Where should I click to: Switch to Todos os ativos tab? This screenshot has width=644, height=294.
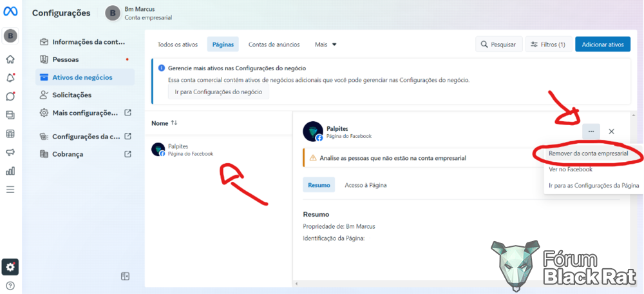[178, 44]
